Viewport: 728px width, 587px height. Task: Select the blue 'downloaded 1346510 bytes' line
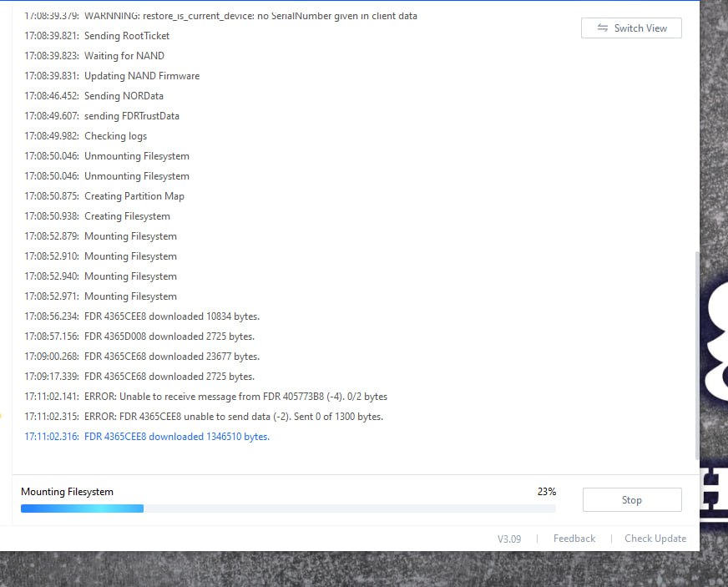[147, 437]
